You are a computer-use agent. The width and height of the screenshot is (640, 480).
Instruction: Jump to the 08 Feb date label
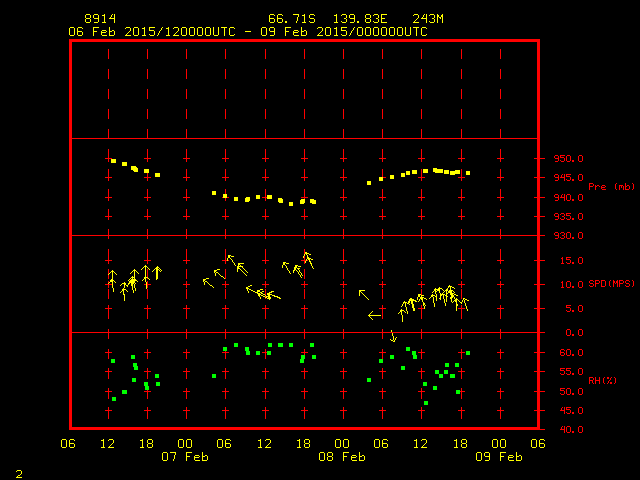[x=342, y=456]
